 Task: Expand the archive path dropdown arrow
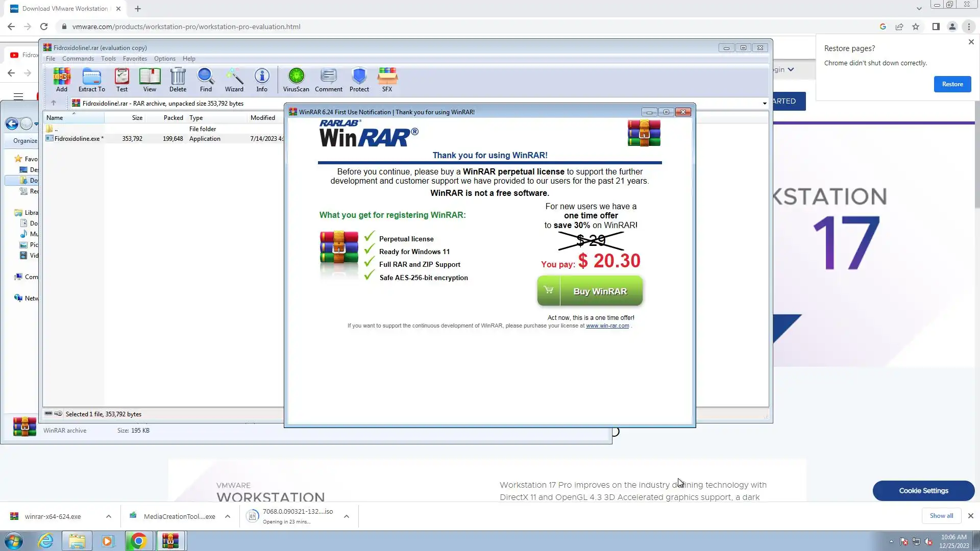(764, 104)
